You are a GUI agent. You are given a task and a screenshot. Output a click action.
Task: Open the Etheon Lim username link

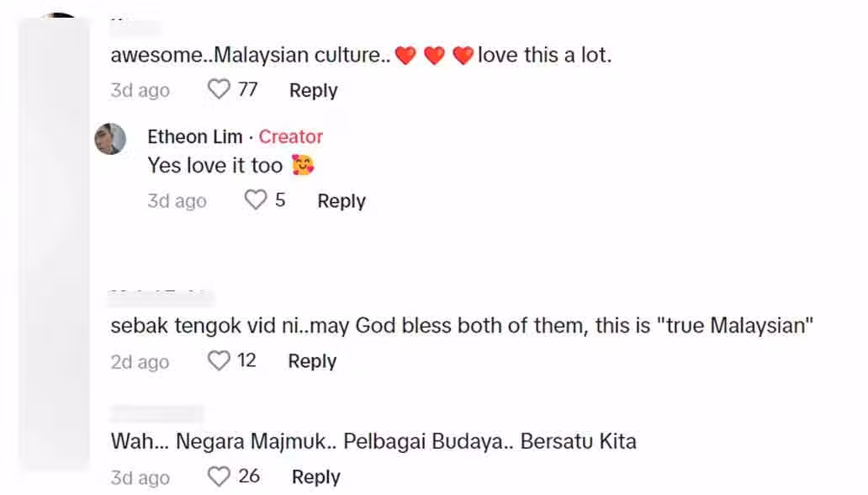[x=195, y=136]
